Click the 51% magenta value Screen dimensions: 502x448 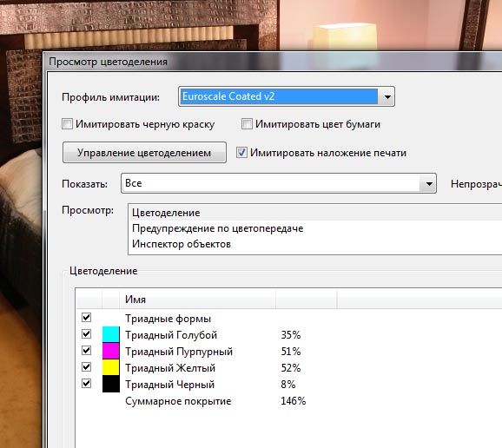pos(291,352)
